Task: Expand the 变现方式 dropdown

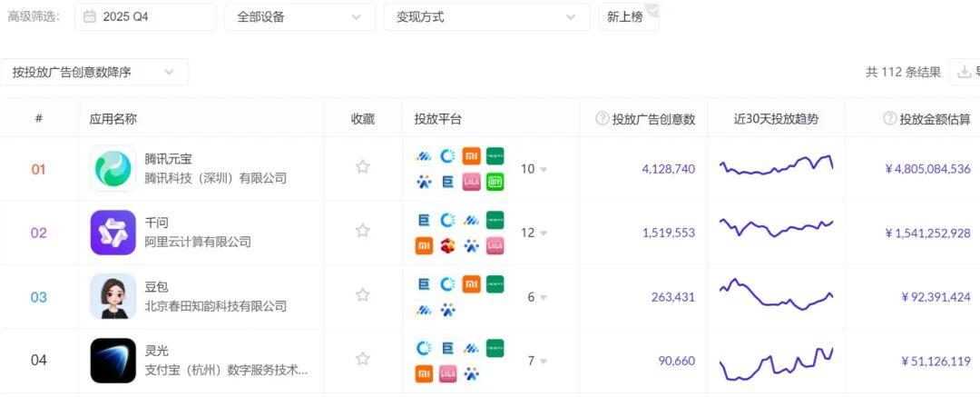Action: coord(486,16)
